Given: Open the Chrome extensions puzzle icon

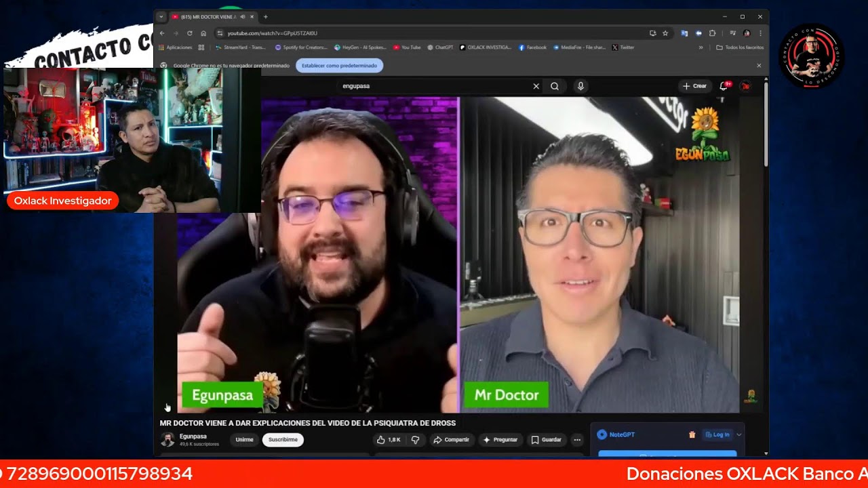Looking at the screenshot, I should click(712, 33).
